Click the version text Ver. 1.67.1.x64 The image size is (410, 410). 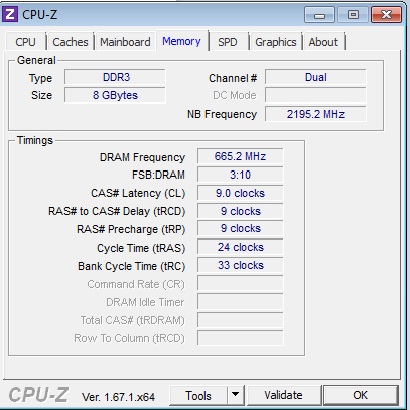pyautogui.click(x=118, y=397)
